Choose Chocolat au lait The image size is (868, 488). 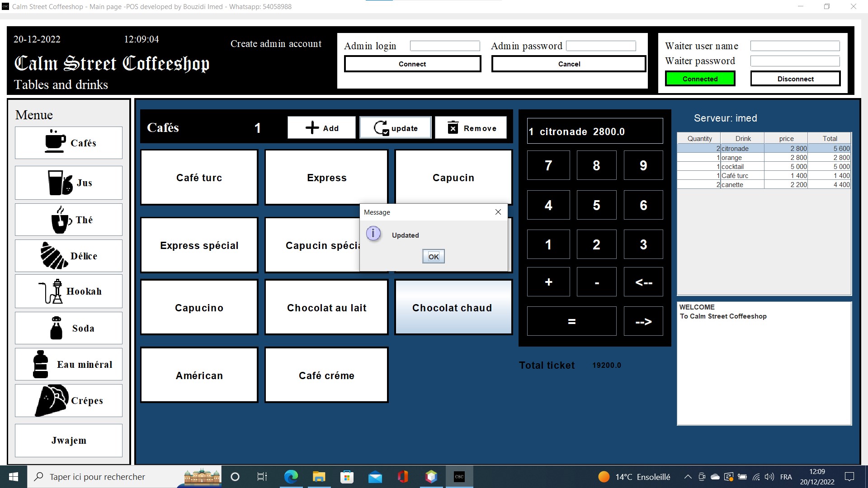tap(326, 308)
